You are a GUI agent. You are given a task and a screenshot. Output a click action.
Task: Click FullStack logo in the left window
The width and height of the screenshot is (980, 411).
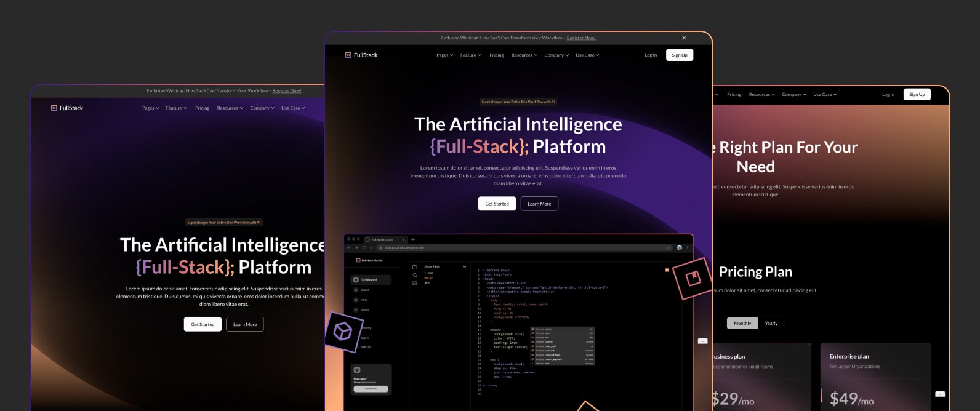click(67, 108)
